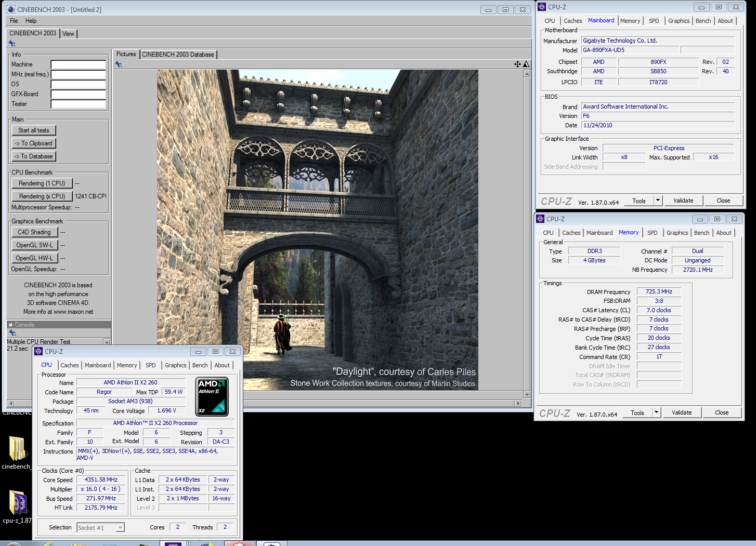Click the triangle icon beside the pan icon
756x546 pixels.
[526, 64]
